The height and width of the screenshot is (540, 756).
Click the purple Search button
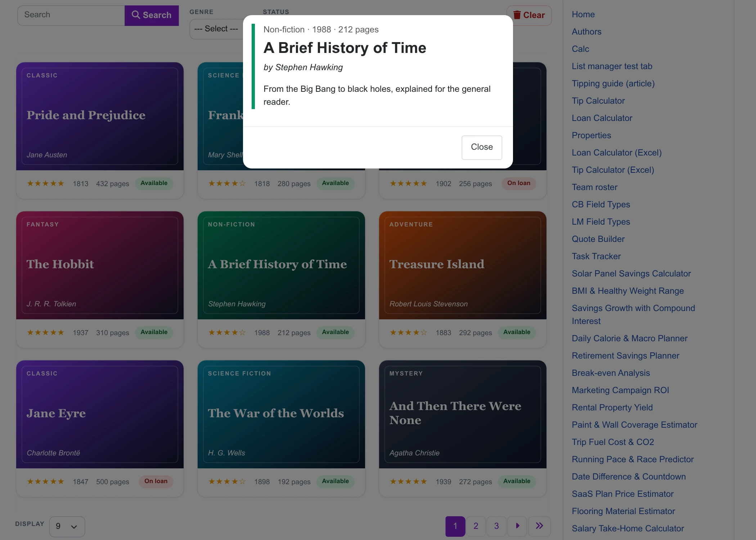pos(152,15)
